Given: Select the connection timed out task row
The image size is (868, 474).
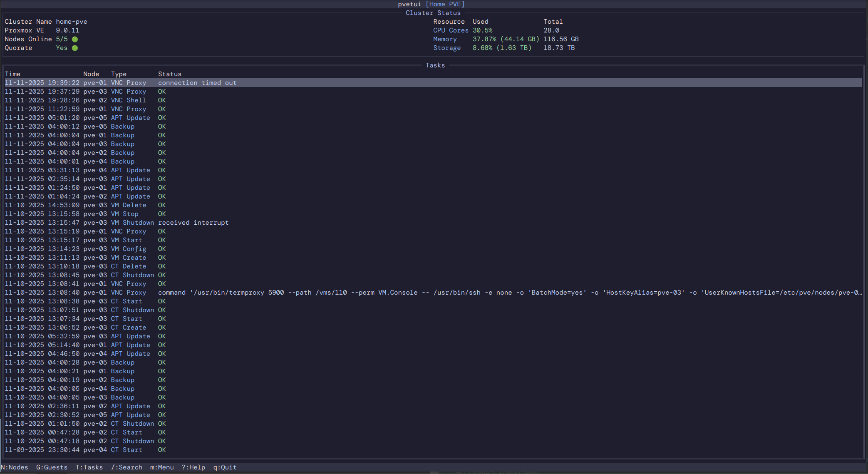Looking at the screenshot, I should (197, 83).
